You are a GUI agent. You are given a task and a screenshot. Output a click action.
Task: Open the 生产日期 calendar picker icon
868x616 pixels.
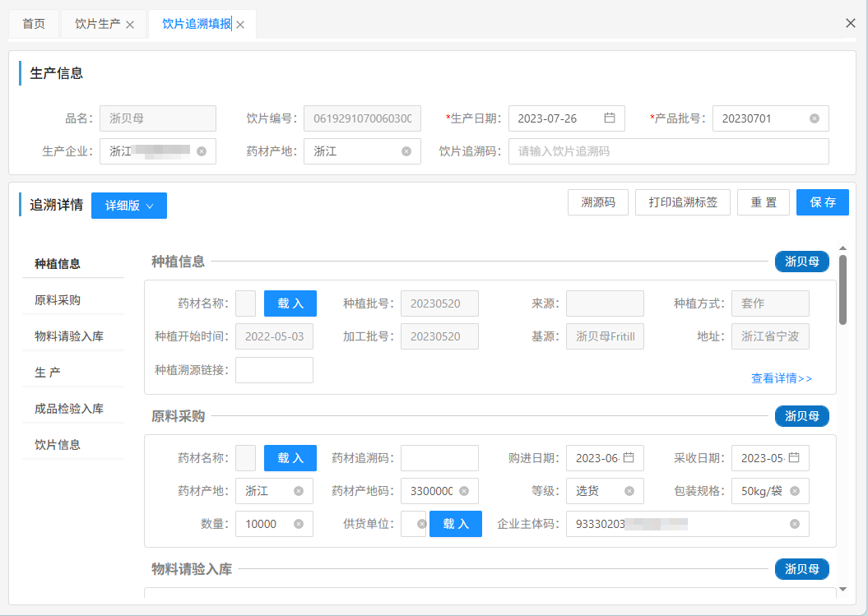tap(610, 118)
